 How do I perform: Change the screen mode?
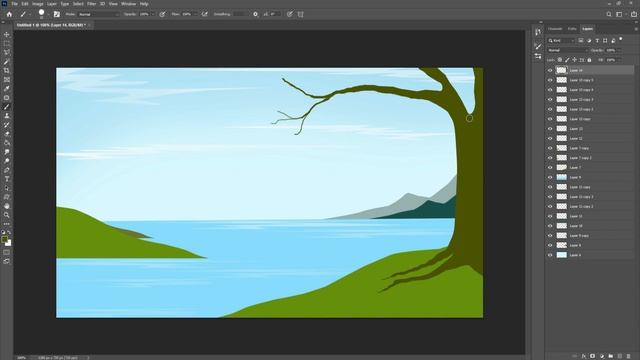tap(7, 261)
